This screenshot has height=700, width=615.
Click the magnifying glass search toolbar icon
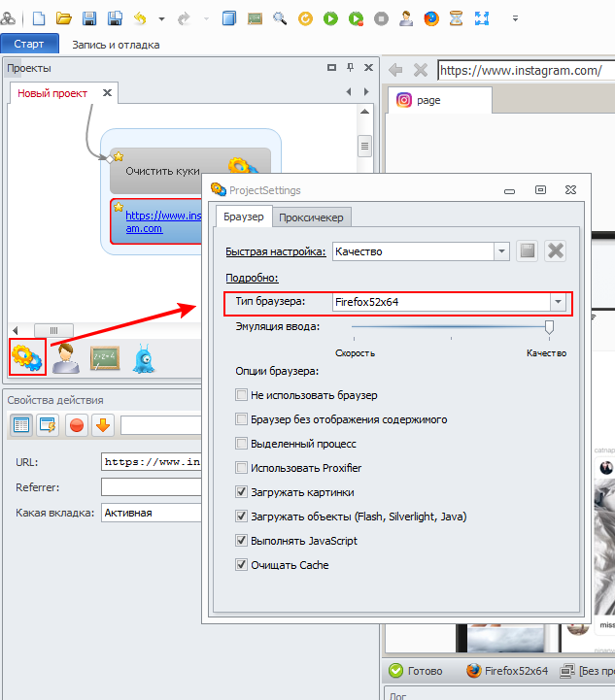point(280,18)
